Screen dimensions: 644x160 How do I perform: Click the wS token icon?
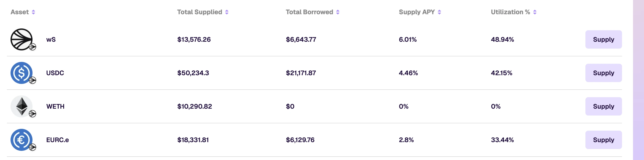click(x=22, y=39)
